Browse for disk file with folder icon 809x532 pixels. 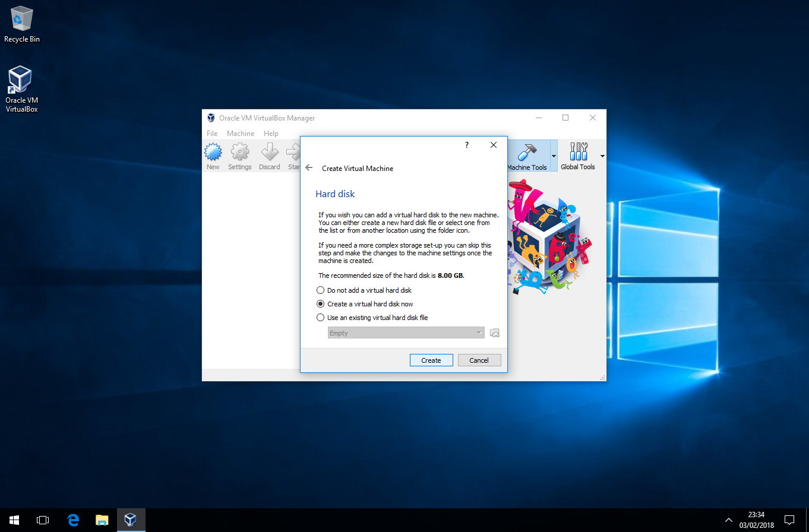[x=495, y=333]
